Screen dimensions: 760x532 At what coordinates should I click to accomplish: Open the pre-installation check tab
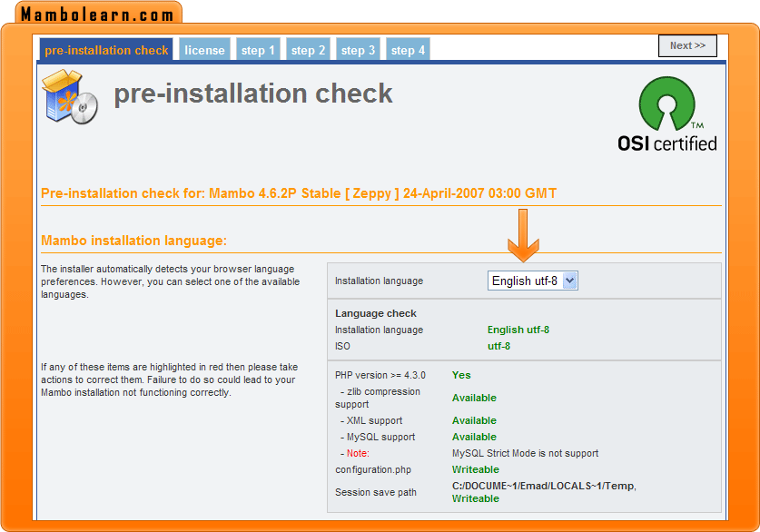[x=106, y=50]
